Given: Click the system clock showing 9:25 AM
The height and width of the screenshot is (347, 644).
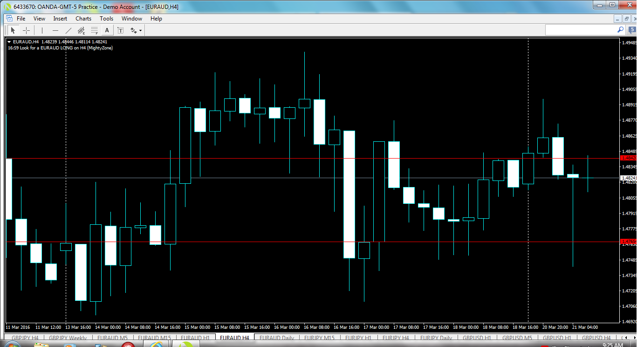Looking at the screenshot, I should click(613, 345).
